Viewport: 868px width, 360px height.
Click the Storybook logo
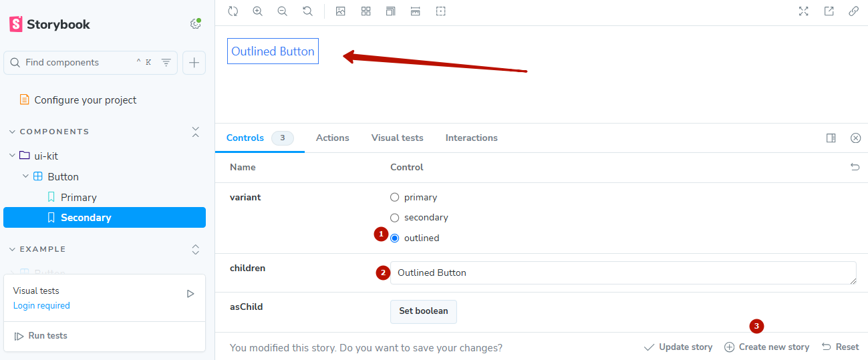(x=49, y=24)
